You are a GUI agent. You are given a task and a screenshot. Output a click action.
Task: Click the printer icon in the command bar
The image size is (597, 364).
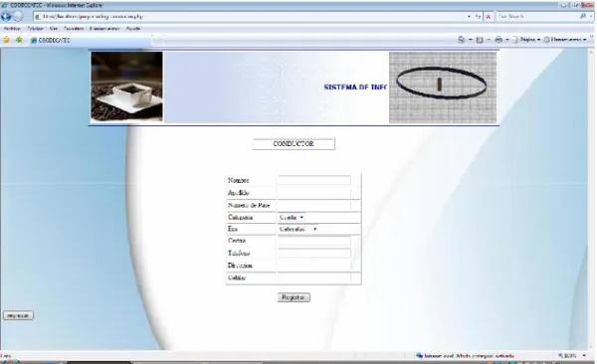click(498, 40)
